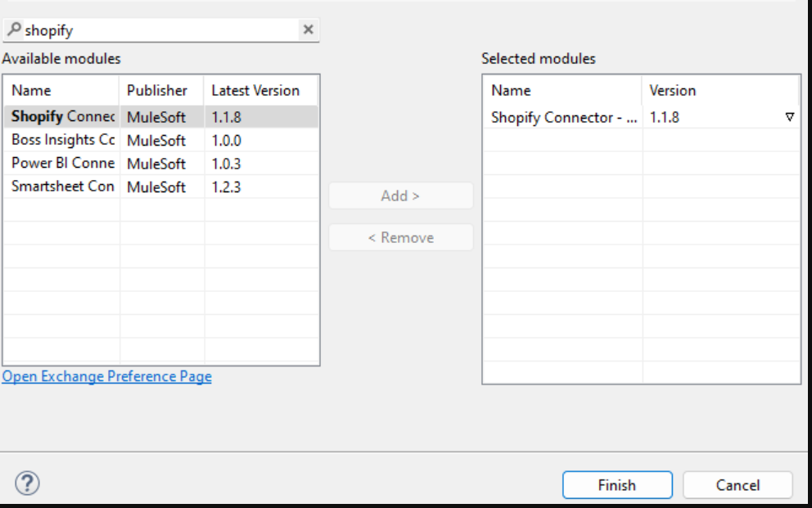Select Boss Insights Connector row

tap(63, 140)
